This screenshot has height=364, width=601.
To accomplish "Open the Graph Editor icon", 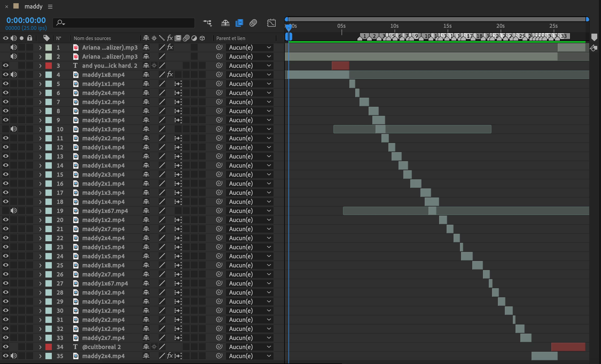I will pos(271,23).
